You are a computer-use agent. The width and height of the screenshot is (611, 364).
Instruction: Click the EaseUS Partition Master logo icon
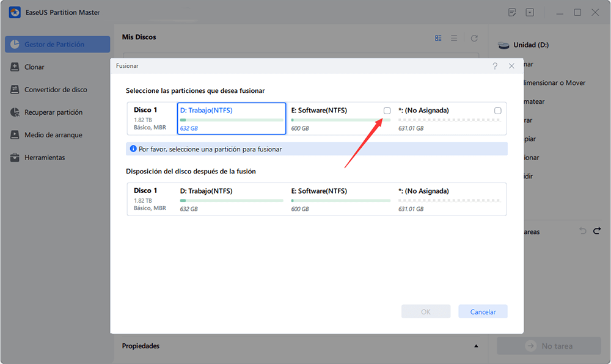pos(15,12)
